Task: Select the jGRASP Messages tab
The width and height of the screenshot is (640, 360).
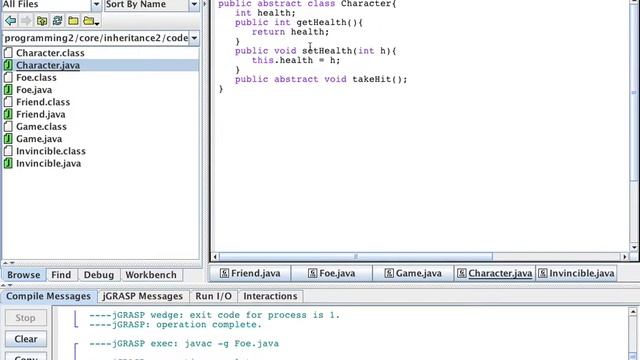Action: point(142,296)
